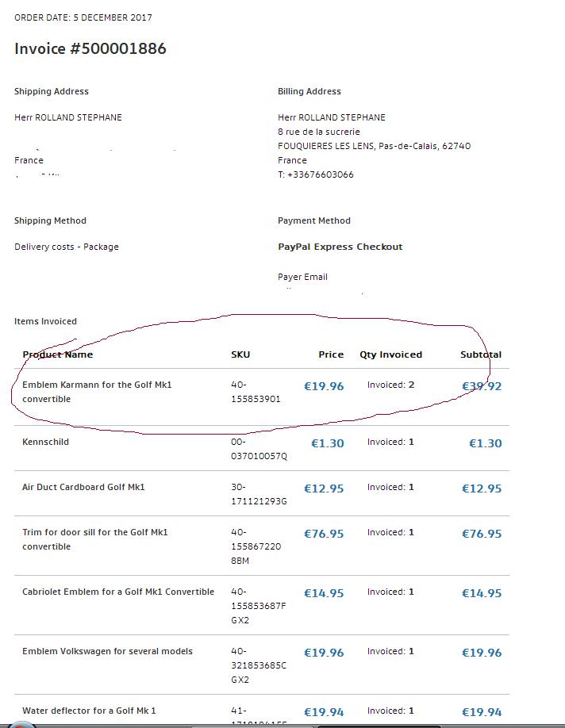Select the order date text at top
The height and width of the screenshot is (728, 565).
[83, 17]
